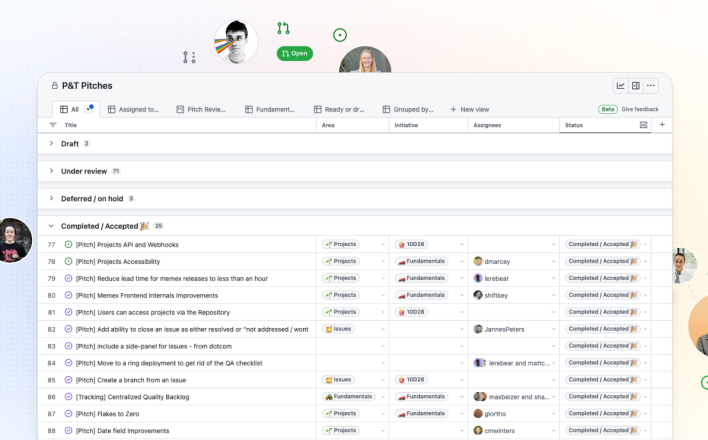Click the Status column header
The width and height of the screenshot is (708, 440).
(x=573, y=125)
